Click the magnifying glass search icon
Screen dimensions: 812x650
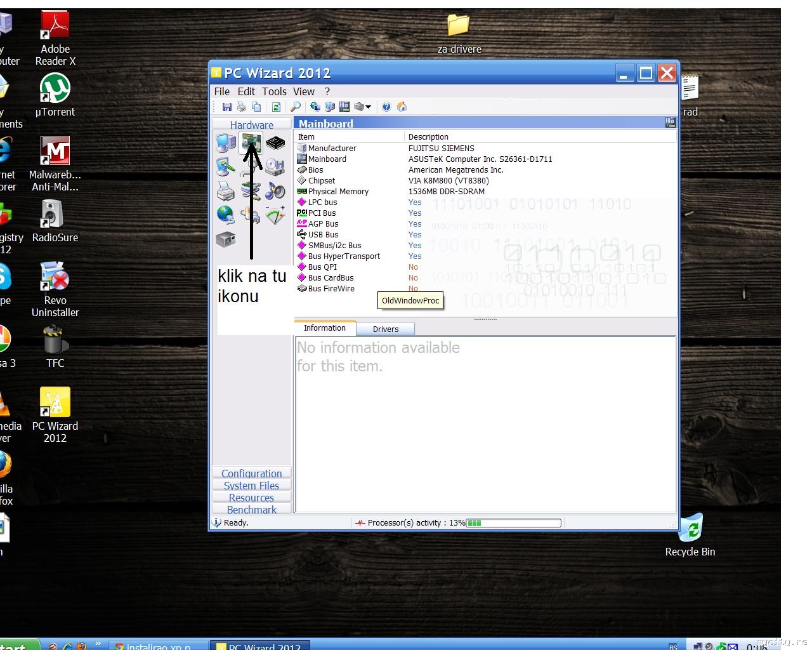pyautogui.click(x=296, y=107)
